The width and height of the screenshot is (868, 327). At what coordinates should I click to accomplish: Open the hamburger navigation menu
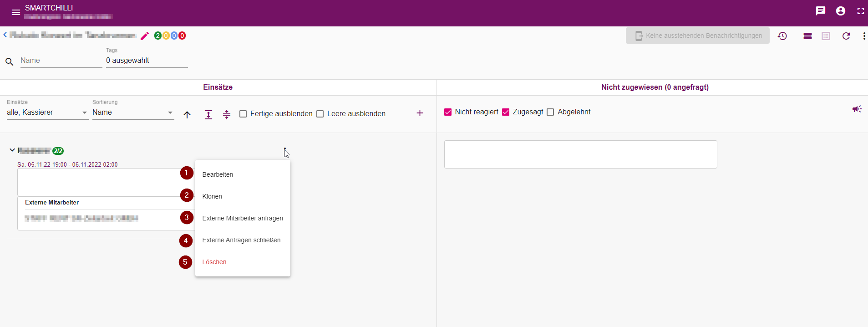coord(16,12)
